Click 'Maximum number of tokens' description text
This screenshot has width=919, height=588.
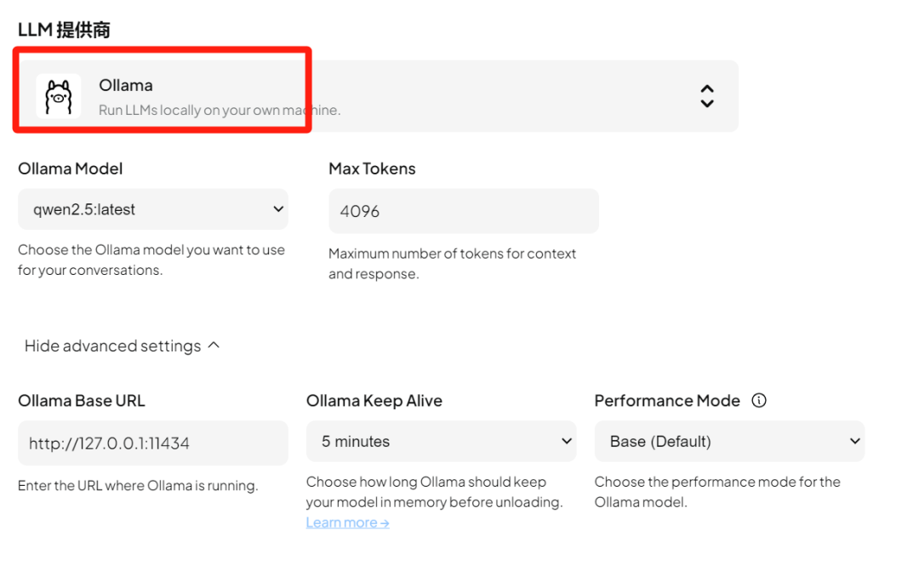pyautogui.click(x=452, y=264)
